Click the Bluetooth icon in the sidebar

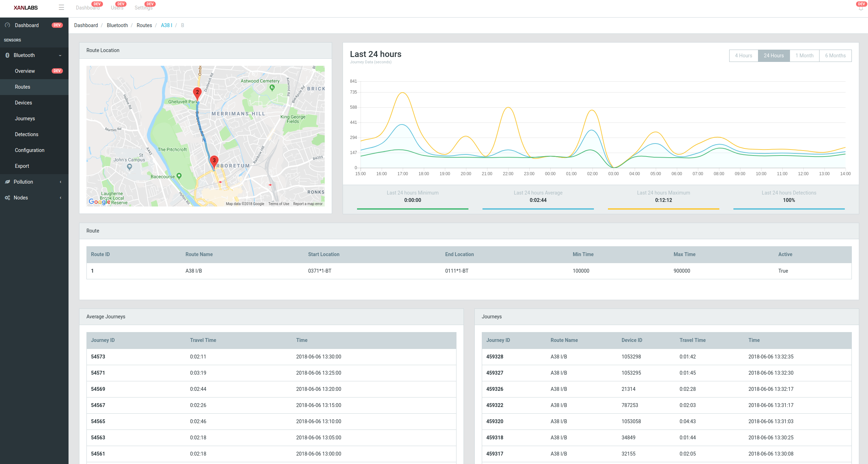(7, 55)
